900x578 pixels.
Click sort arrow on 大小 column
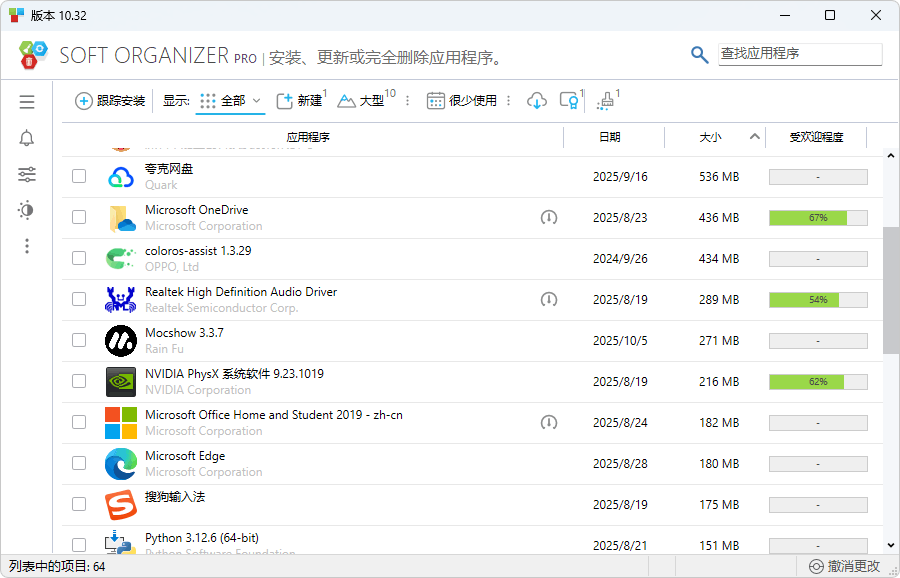755,137
